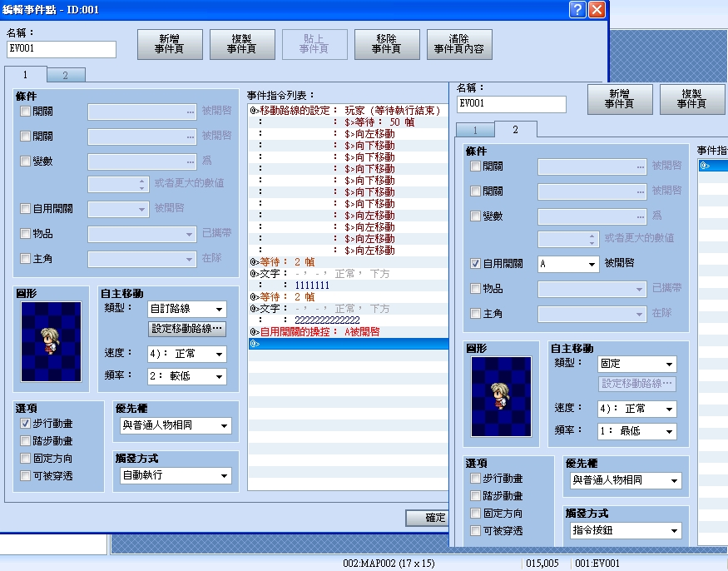Click the 名稱 field in the left window
This screenshot has width=728, height=571.
tap(62, 49)
